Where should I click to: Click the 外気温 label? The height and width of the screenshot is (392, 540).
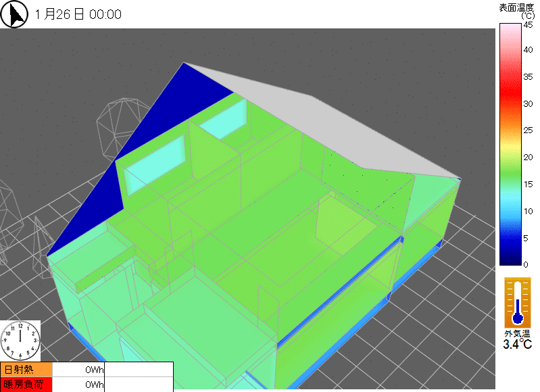(x=517, y=333)
